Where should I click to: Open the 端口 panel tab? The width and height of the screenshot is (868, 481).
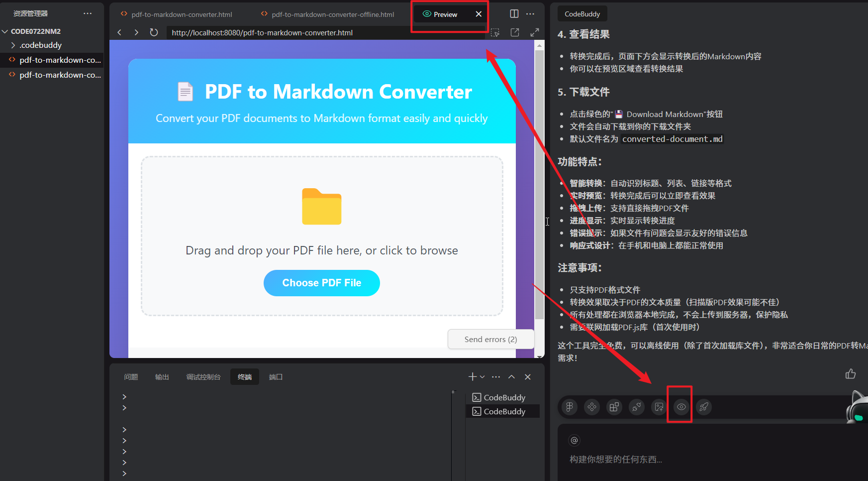pyautogui.click(x=276, y=377)
